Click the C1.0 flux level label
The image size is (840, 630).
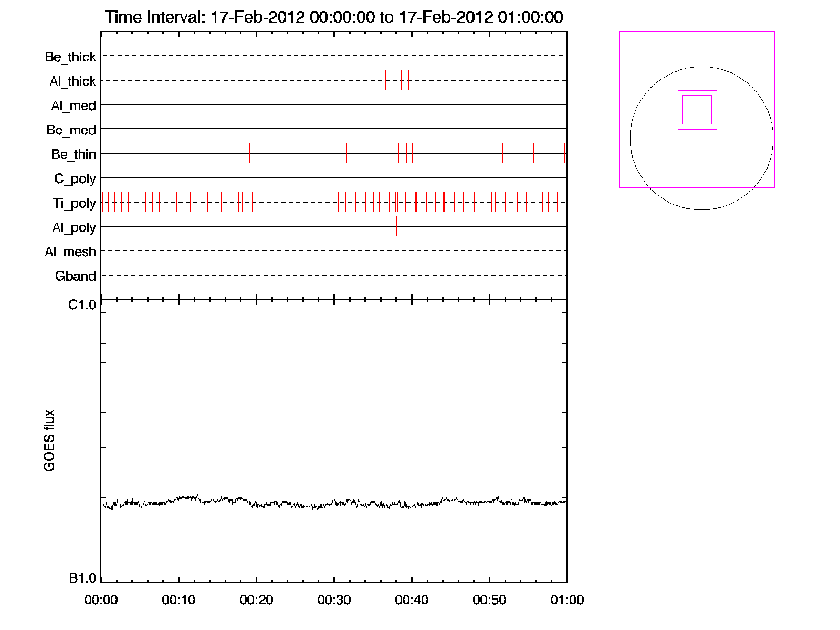pos(82,305)
